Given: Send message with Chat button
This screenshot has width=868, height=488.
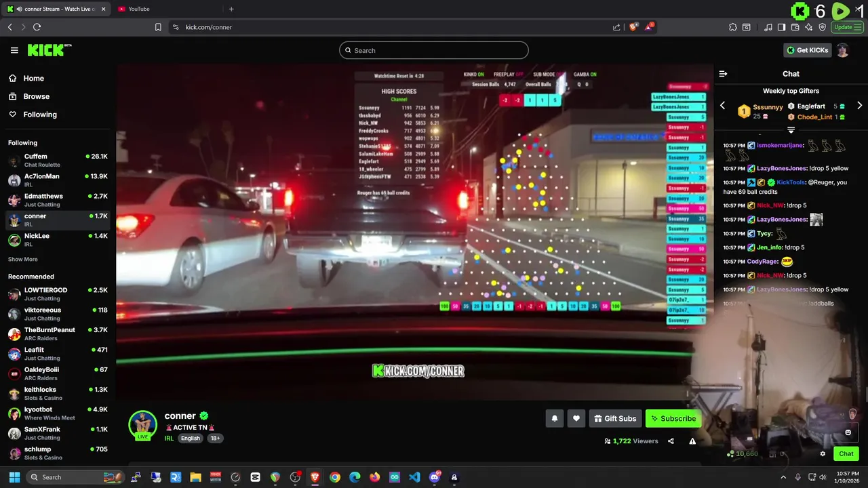Looking at the screenshot, I should pos(846,454).
